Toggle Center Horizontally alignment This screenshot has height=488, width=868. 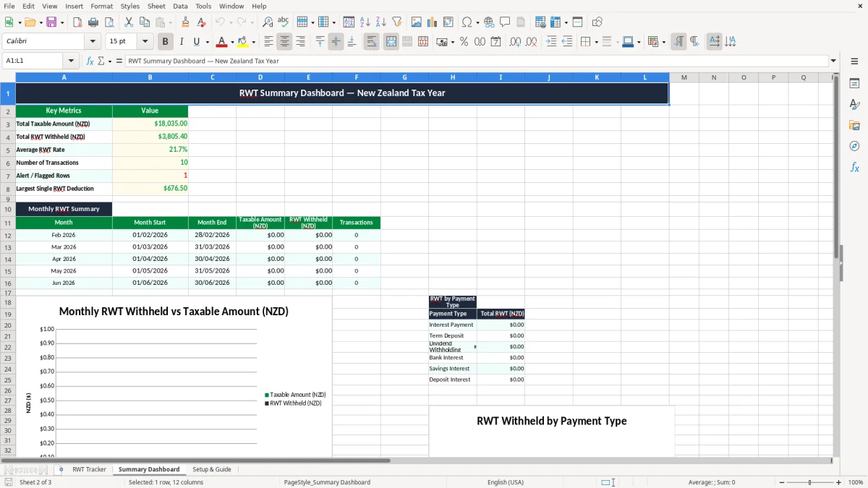[x=284, y=42]
